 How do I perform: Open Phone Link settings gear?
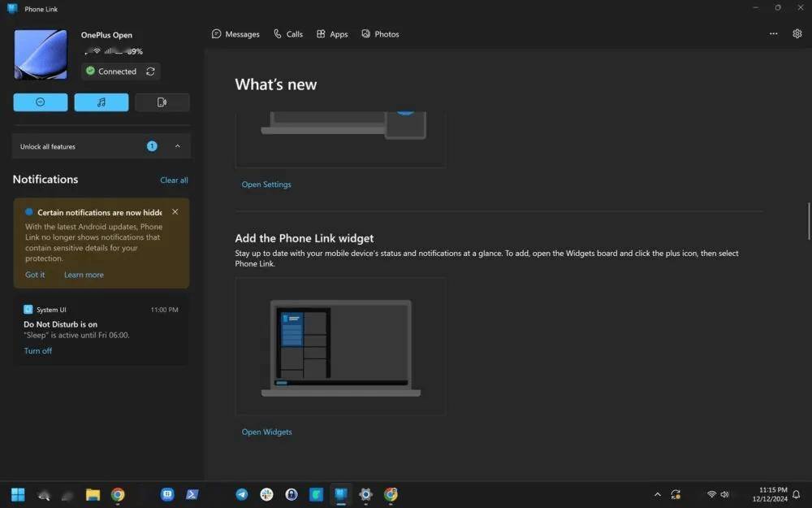[797, 33]
